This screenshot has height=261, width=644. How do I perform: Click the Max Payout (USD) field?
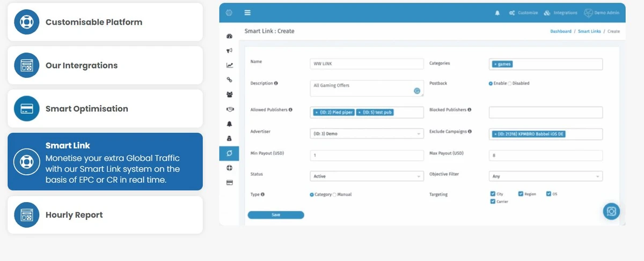546,155
